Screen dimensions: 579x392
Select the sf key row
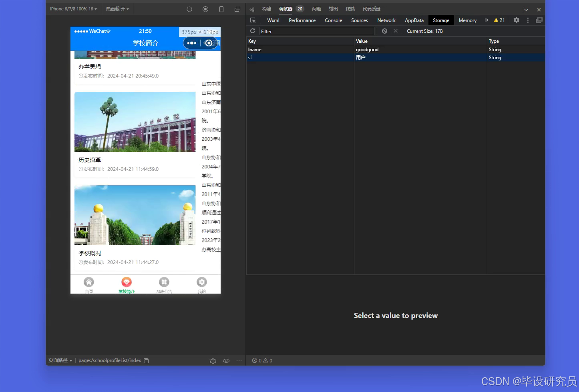[x=300, y=58]
